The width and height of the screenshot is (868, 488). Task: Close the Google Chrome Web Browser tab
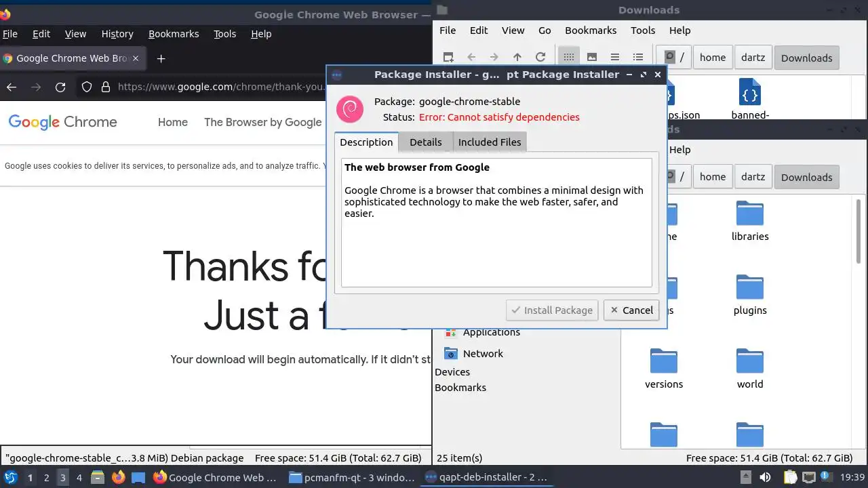point(136,58)
